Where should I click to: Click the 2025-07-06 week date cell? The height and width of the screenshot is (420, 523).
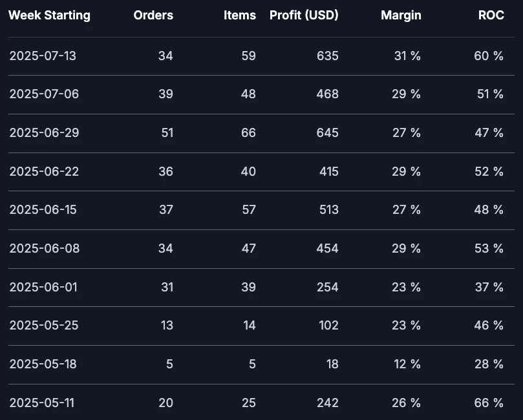44,94
